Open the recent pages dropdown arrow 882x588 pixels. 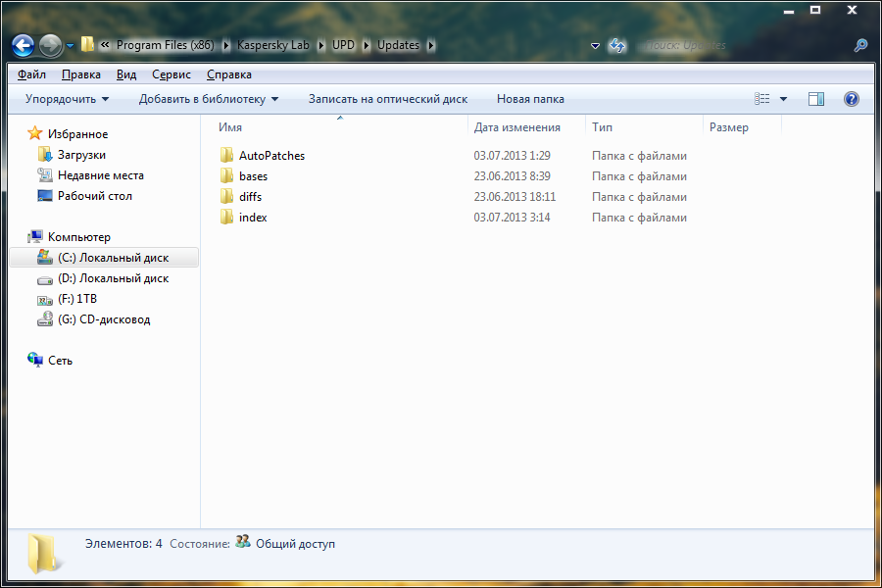[70, 46]
